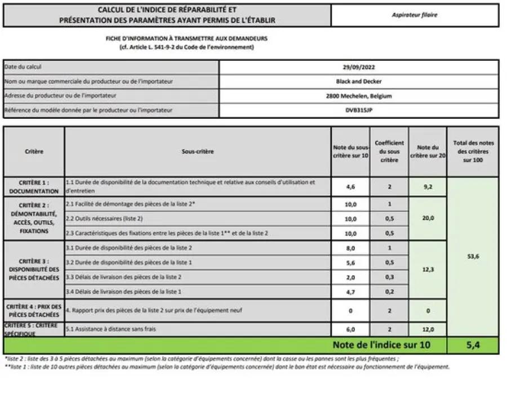Image resolution: width=507 pixels, height=420 pixels.
Task: Click 'Total des notes des critères sur 100' header
Action: click(473, 151)
